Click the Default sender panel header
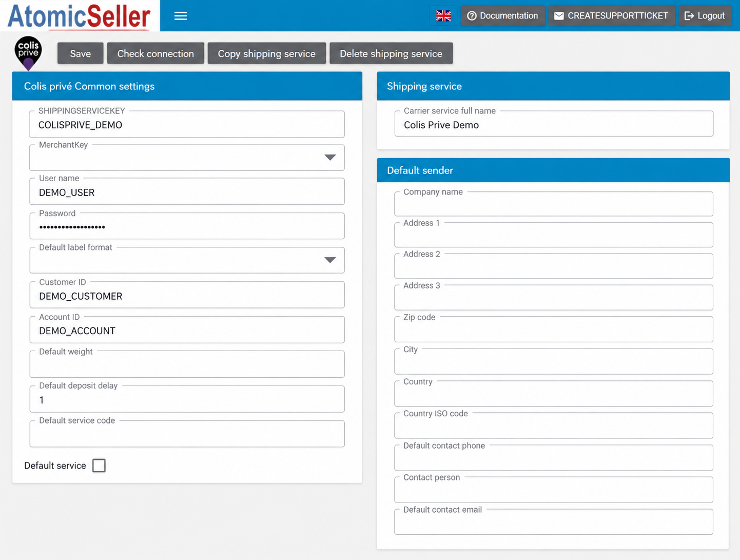 click(x=553, y=170)
